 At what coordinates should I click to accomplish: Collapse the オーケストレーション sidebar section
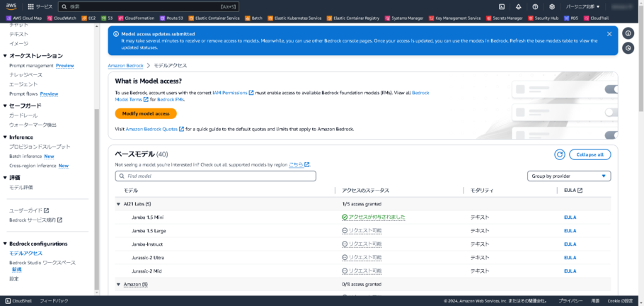tap(5, 56)
